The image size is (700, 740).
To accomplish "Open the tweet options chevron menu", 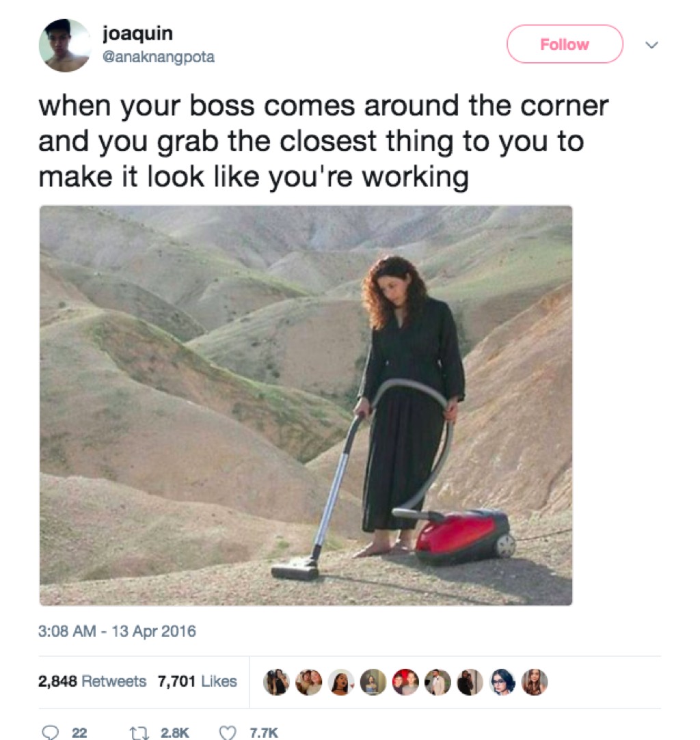I will [x=652, y=45].
